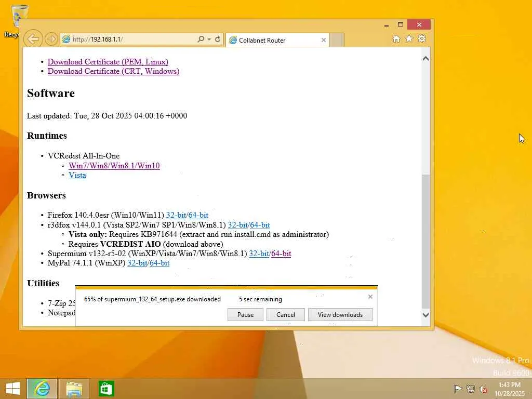Open Favorites star icon

[x=409, y=38]
